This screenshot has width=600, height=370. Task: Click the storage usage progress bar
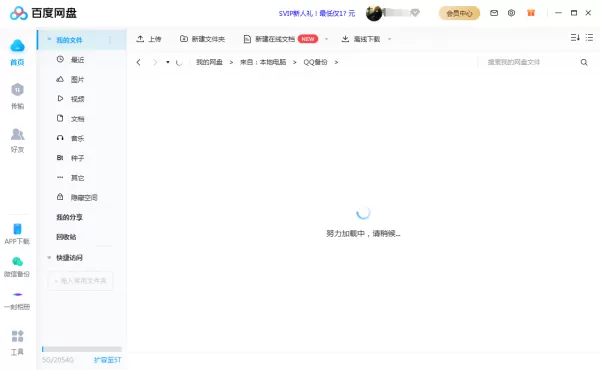pos(82,349)
